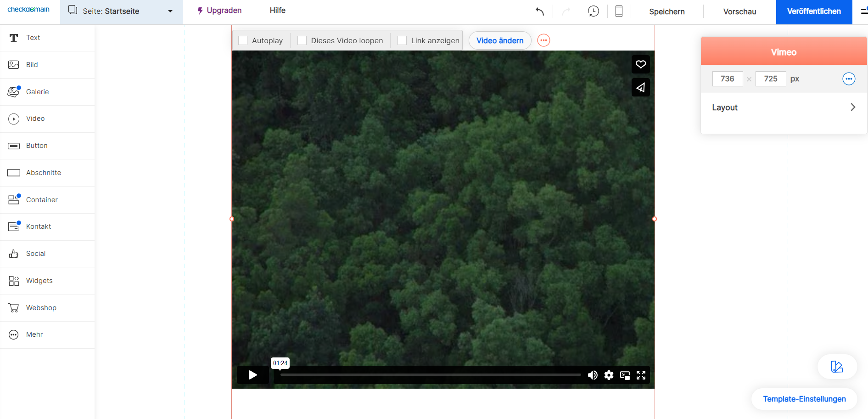Open video settings gear icon

click(x=609, y=375)
